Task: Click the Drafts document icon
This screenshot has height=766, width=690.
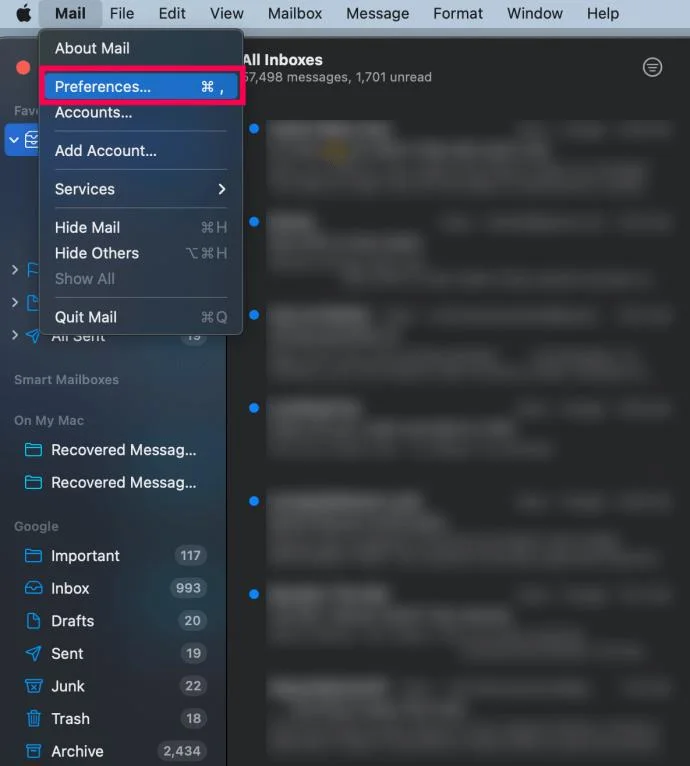Action: coord(33,620)
